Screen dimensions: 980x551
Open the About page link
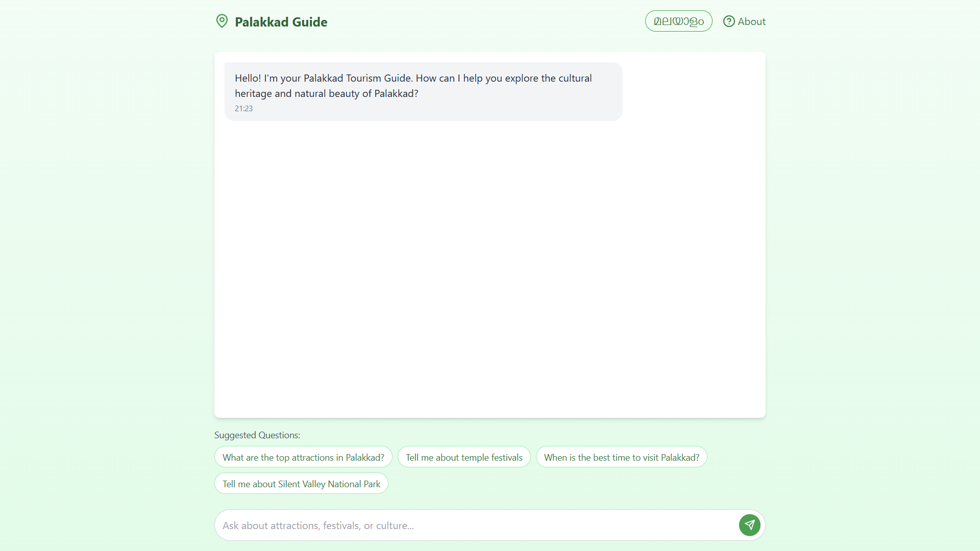click(744, 21)
